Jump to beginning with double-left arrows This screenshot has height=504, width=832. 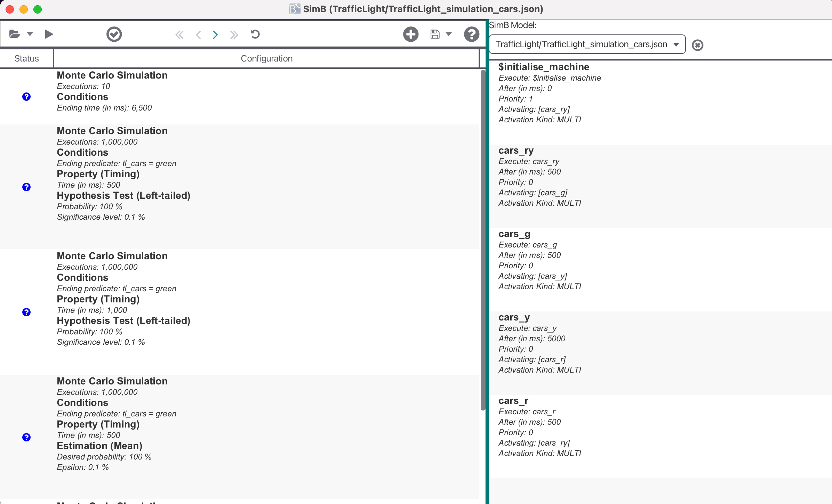[179, 34]
